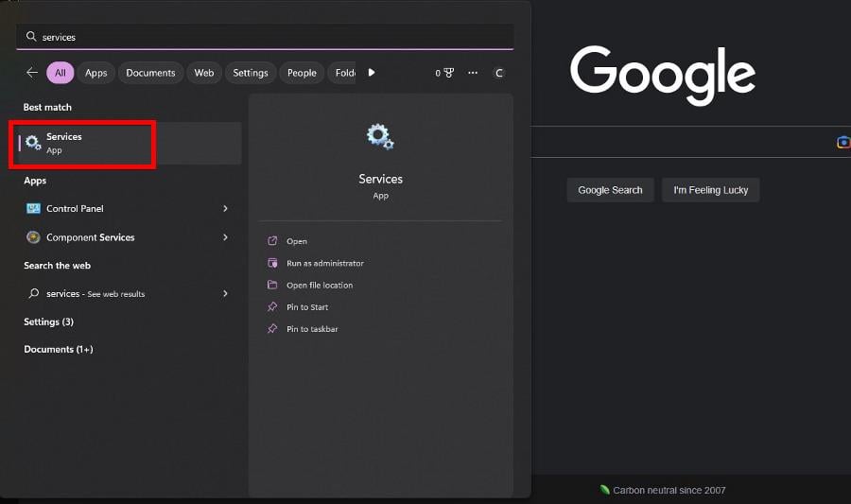Show more filter tabs with play arrow
Image resolution: width=851 pixels, height=504 pixels.
tap(372, 73)
